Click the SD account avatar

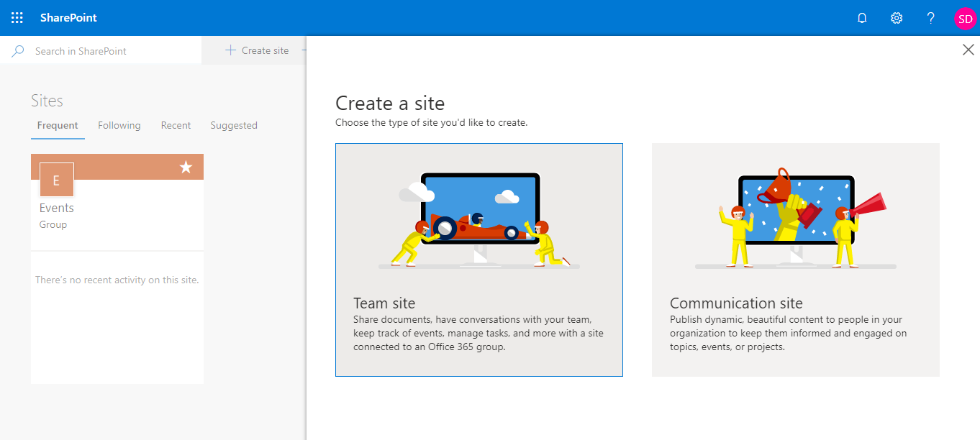pyautogui.click(x=964, y=17)
